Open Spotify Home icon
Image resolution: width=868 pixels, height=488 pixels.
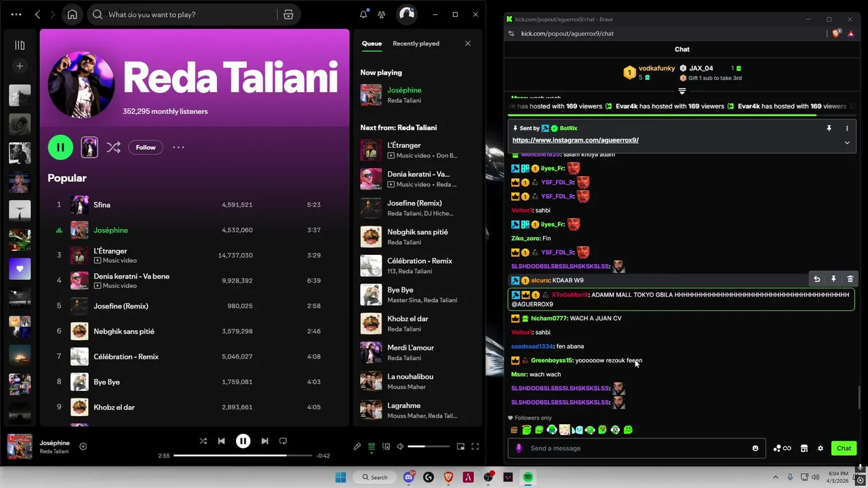click(x=73, y=14)
